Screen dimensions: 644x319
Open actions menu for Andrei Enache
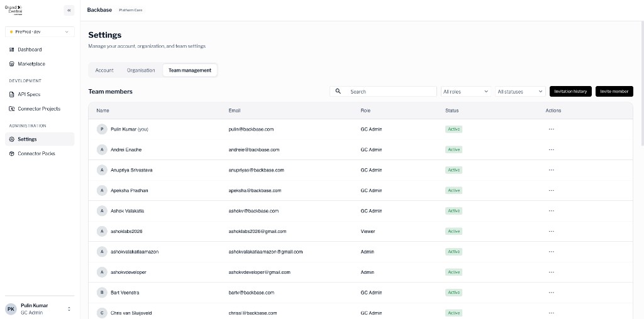pyautogui.click(x=551, y=149)
